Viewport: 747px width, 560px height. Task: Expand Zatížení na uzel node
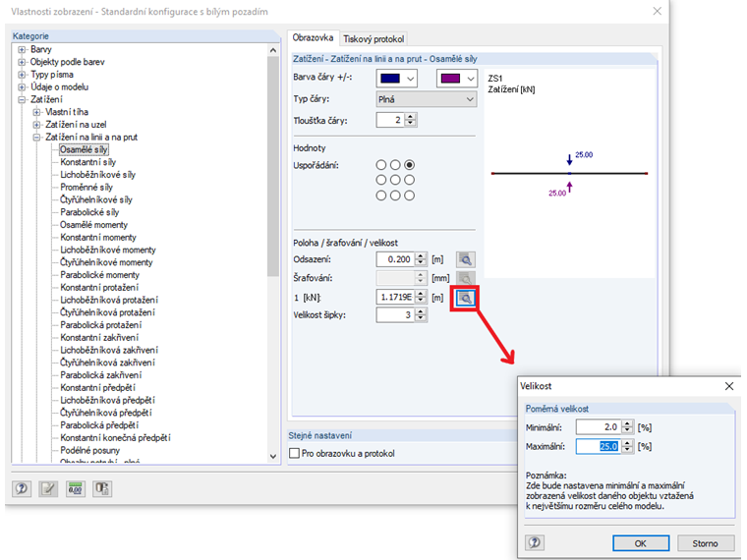(36, 125)
